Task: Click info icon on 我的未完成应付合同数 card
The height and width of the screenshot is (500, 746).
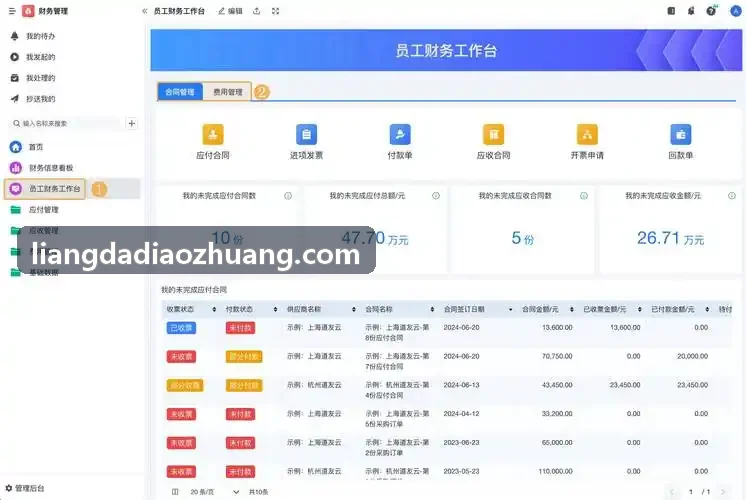Action: coord(288,196)
